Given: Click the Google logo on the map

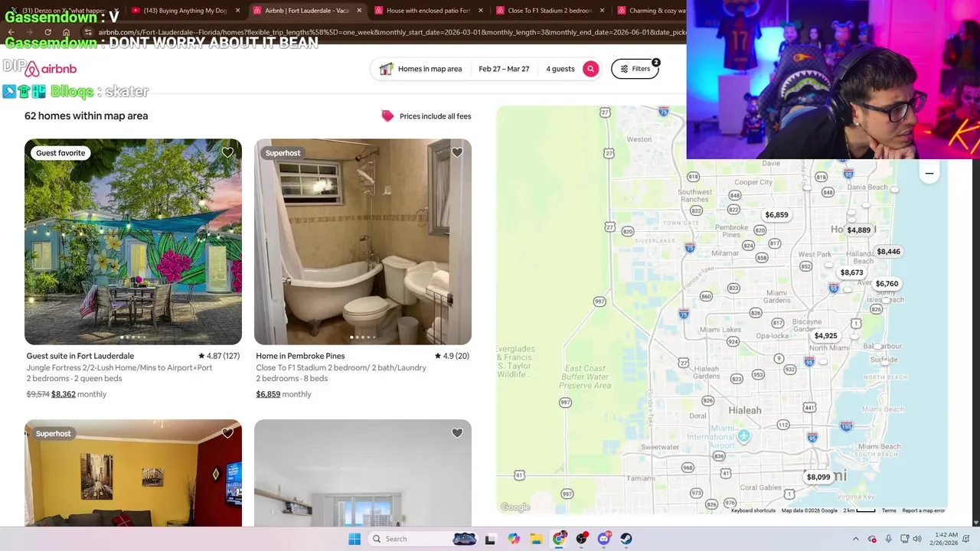Looking at the screenshot, I should [515, 507].
